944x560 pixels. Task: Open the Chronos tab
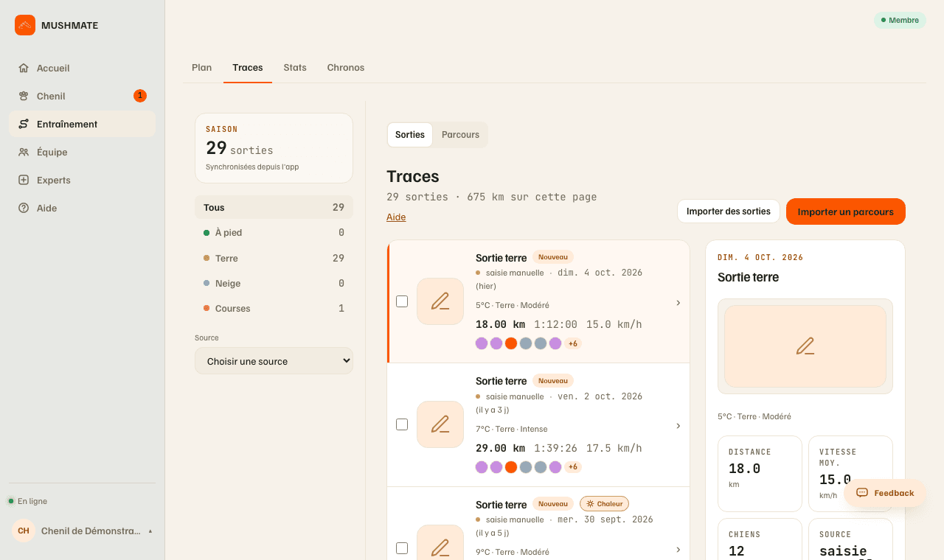pos(346,68)
